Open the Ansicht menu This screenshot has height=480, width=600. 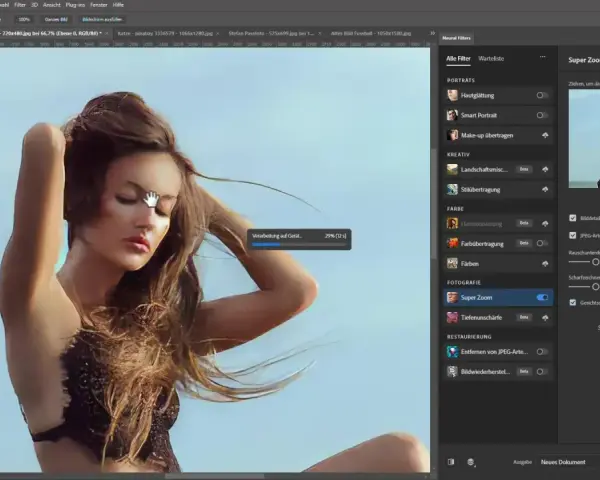coord(52,5)
